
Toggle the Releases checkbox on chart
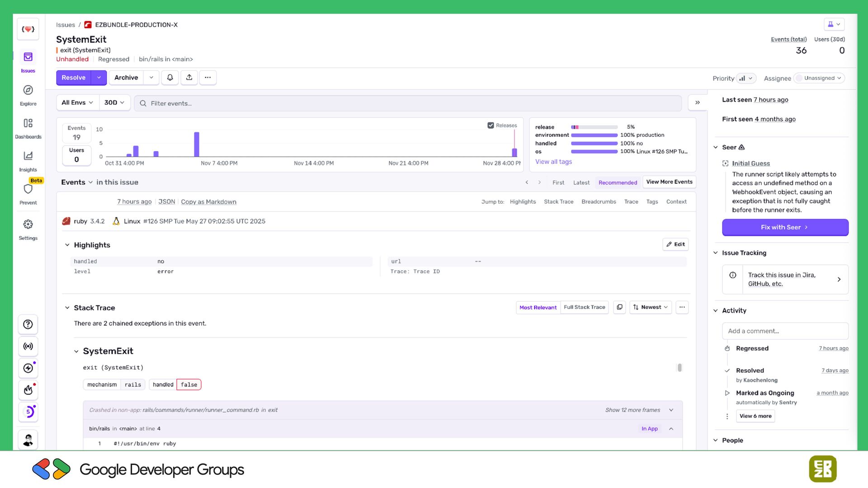(x=491, y=126)
